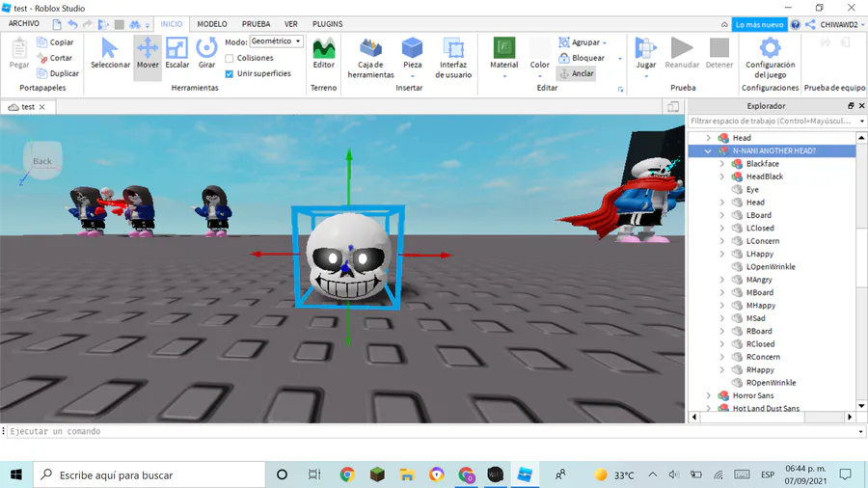This screenshot has height=488, width=868.
Task: Open the Material picker
Action: click(x=504, y=54)
